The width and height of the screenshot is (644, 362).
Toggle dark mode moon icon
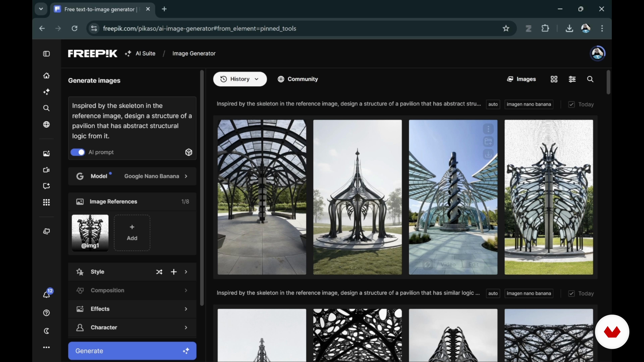pos(46,331)
